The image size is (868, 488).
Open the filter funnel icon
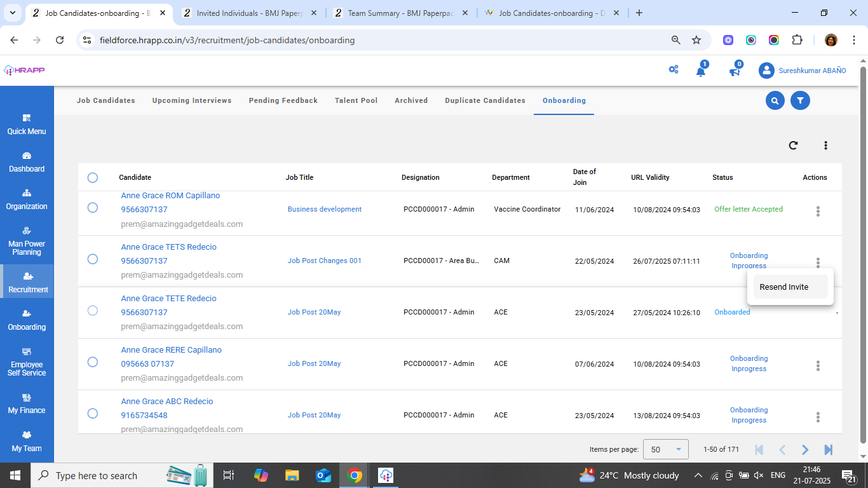point(800,100)
